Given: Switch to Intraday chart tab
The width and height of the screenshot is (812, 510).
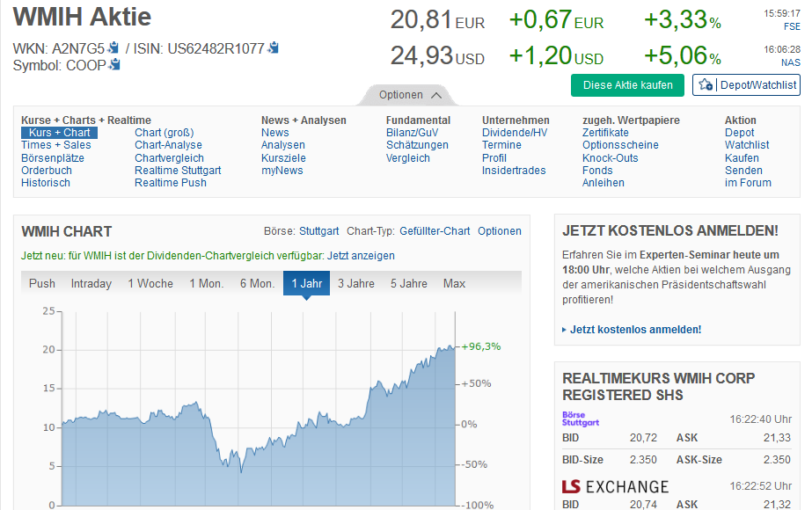Looking at the screenshot, I should click(x=91, y=283).
